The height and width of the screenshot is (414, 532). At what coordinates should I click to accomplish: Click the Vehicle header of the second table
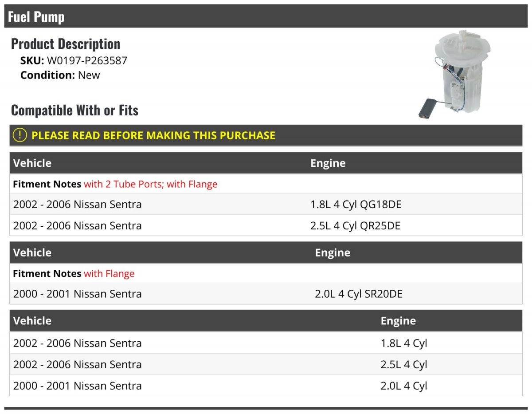point(32,252)
